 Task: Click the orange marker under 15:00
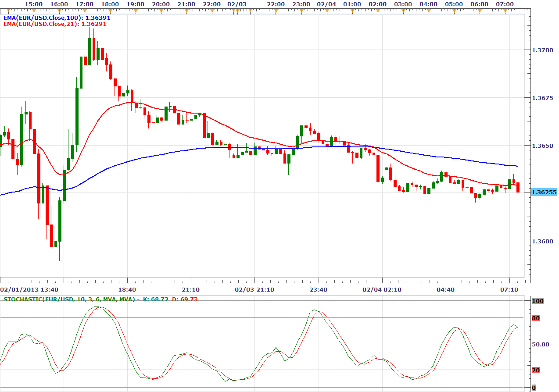(x=34, y=10)
